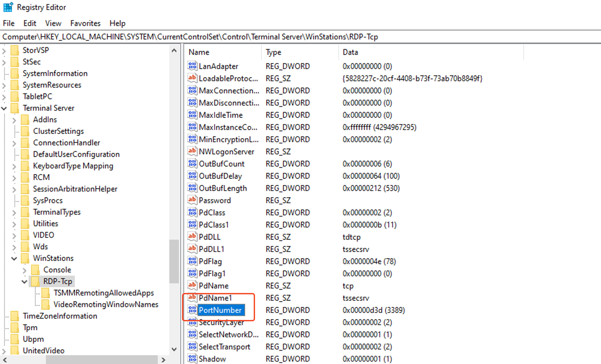Image resolution: width=601 pixels, height=364 pixels.
Task: Collapse the Terminal Server tree node
Action: pos(4,108)
